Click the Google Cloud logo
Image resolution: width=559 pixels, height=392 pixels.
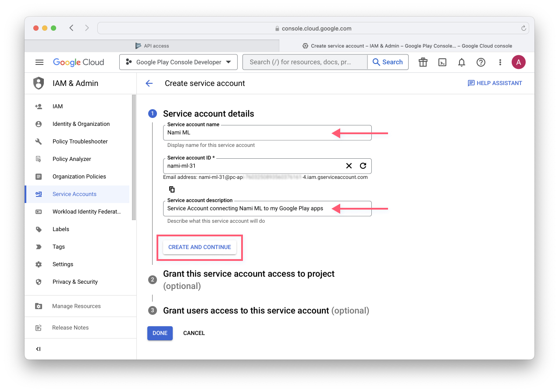(x=78, y=62)
